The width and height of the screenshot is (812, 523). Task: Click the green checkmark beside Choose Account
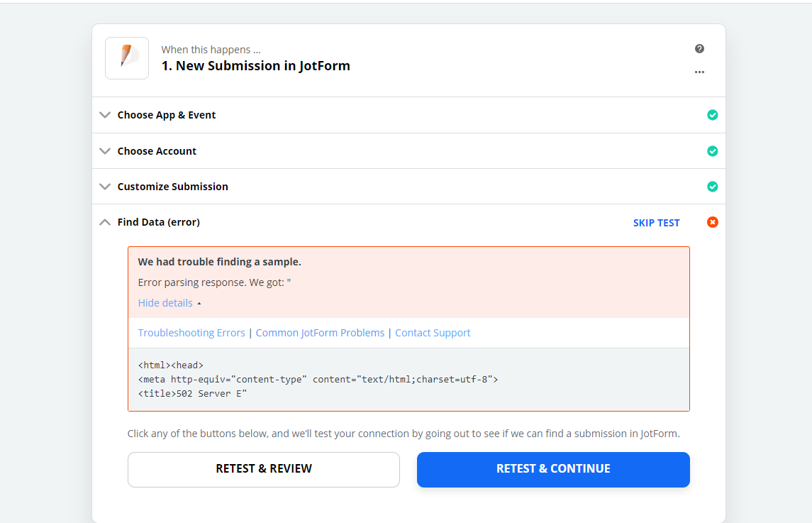click(x=712, y=150)
